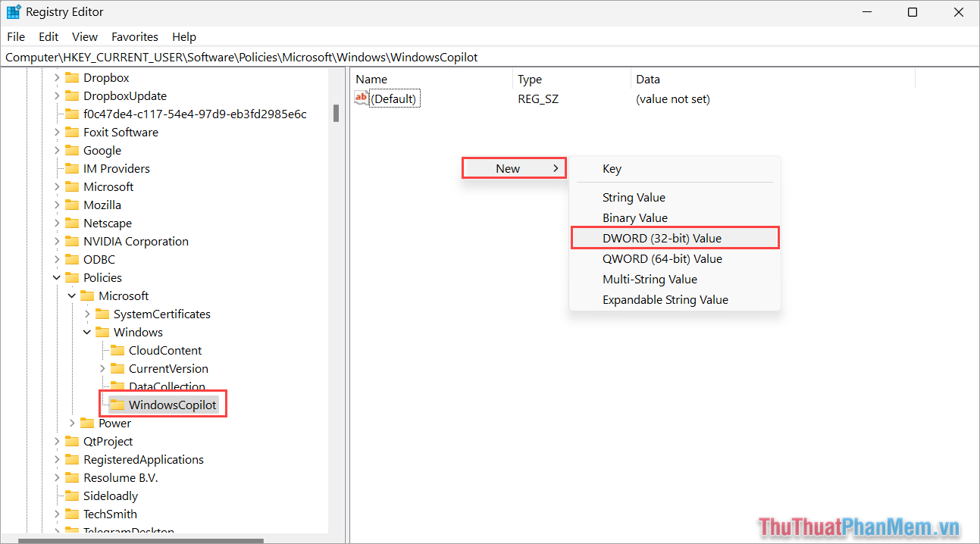Click the NVIDIA Corporation folder icon
Image resolution: width=980 pixels, height=544 pixels.
72,241
